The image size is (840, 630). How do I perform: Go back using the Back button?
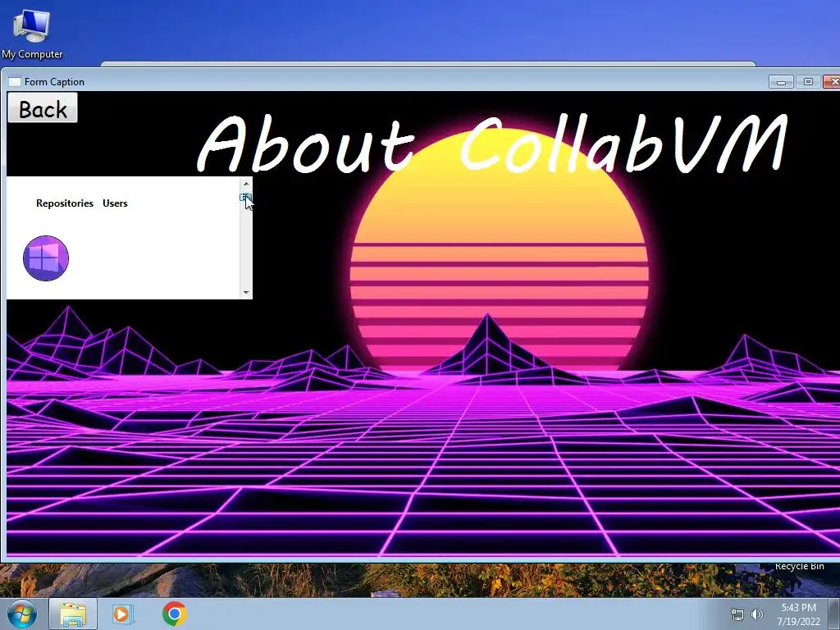tap(43, 107)
